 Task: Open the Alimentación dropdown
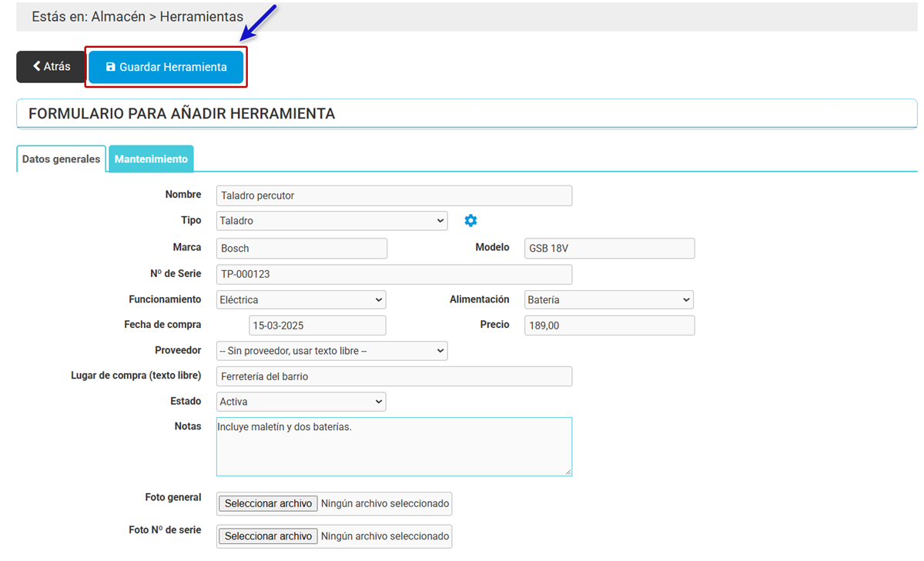point(609,299)
